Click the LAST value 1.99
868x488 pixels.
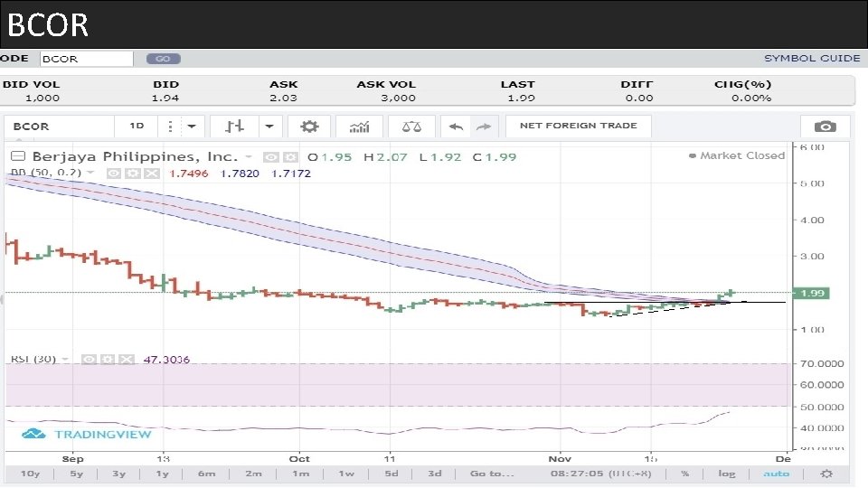coord(522,98)
